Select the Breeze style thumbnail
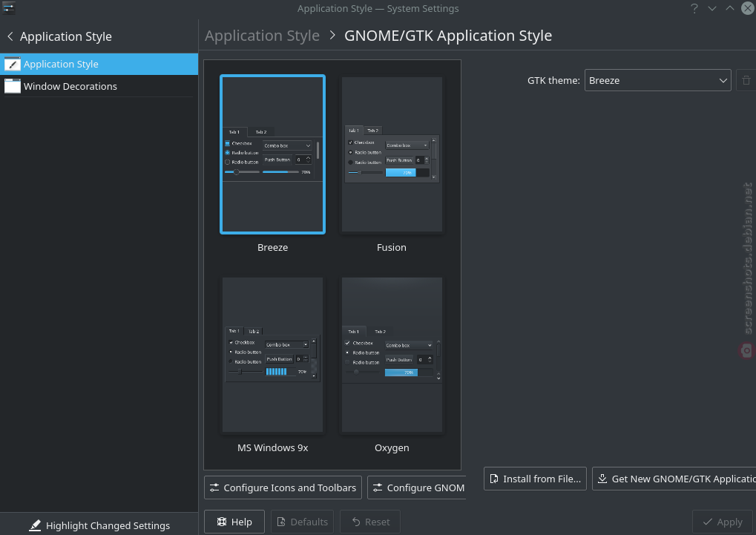The height and width of the screenshot is (535, 756). pyautogui.click(x=272, y=154)
